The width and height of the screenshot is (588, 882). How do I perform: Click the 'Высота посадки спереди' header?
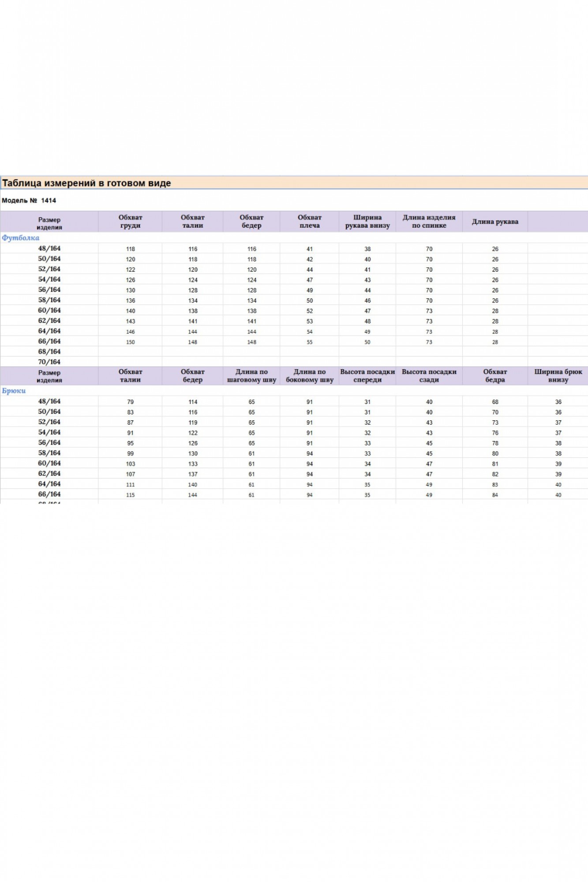pyautogui.click(x=367, y=376)
